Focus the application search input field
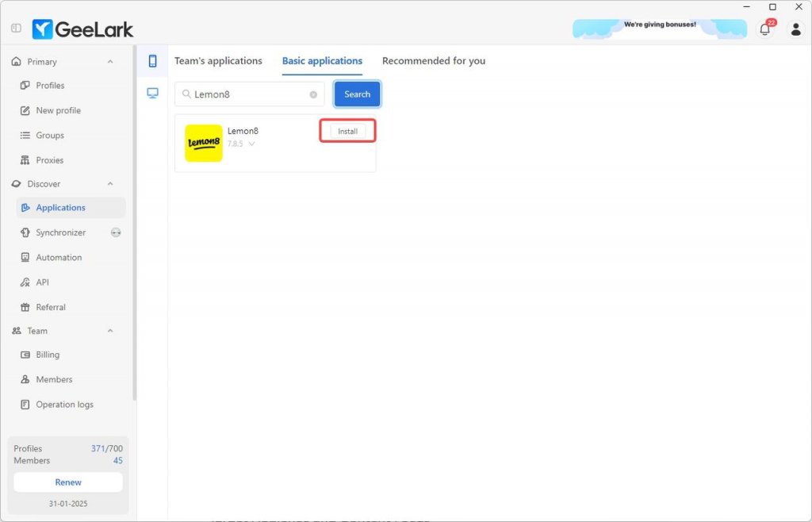Screen dimensions: 812x522 250,94
